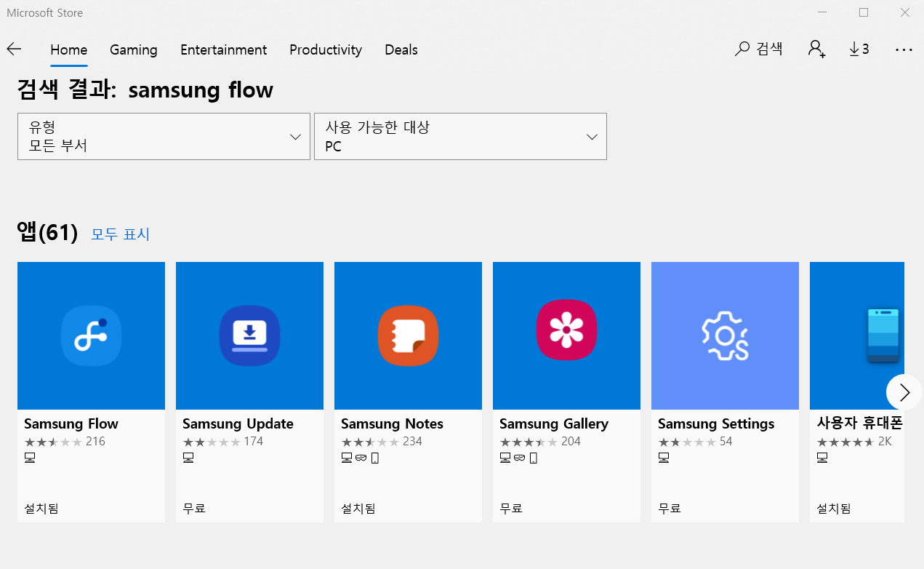Open the account sign-in icon
924x569 pixels.
(x=816, y=49)
